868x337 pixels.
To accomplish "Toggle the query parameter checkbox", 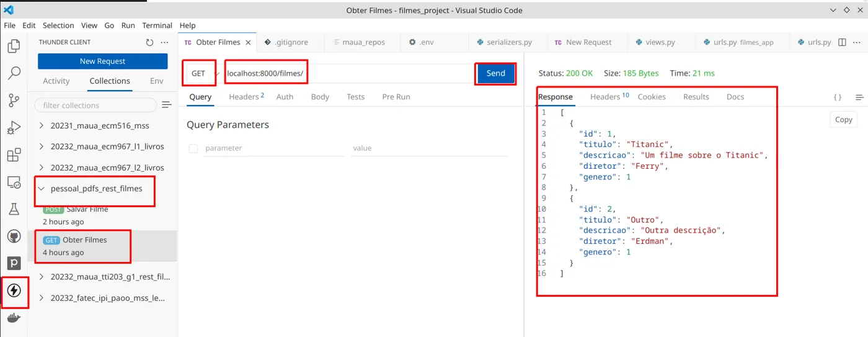I will click(193, 148).
